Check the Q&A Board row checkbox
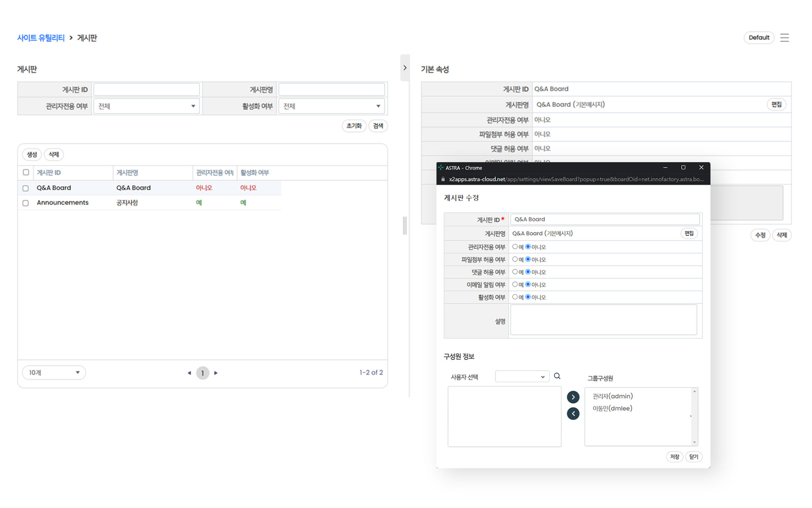 (25, 188)
